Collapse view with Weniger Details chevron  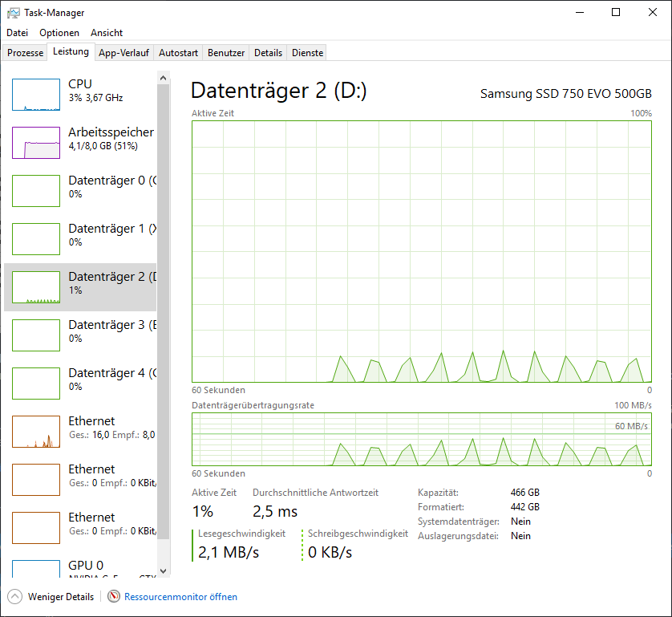(x=14, y=597)
